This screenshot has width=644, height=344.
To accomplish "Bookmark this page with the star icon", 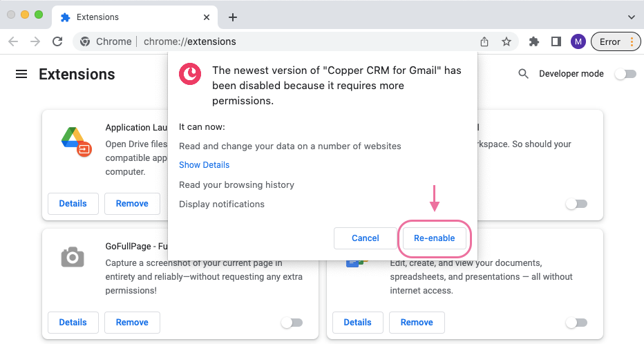I will coord(506,41).
